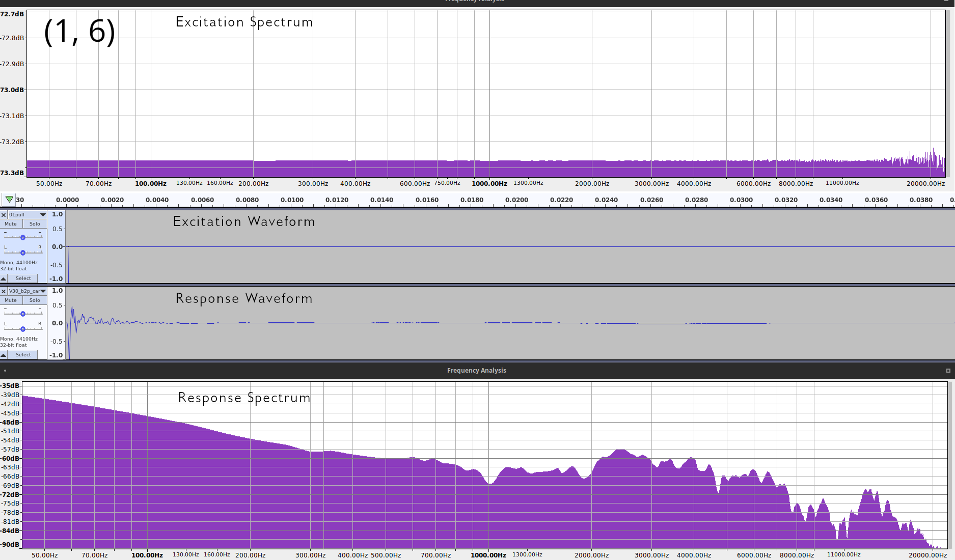The image size is (955, 560).
Task: Click the 0.0200 mark on the timeline ruler
Action: coord(516,200)
